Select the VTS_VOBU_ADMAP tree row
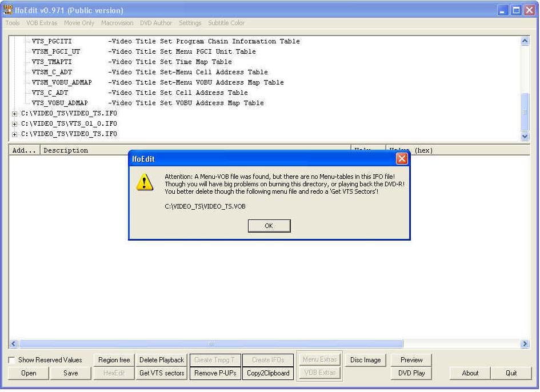The height and width of the screenshot is (392, 540). point(147,103)
